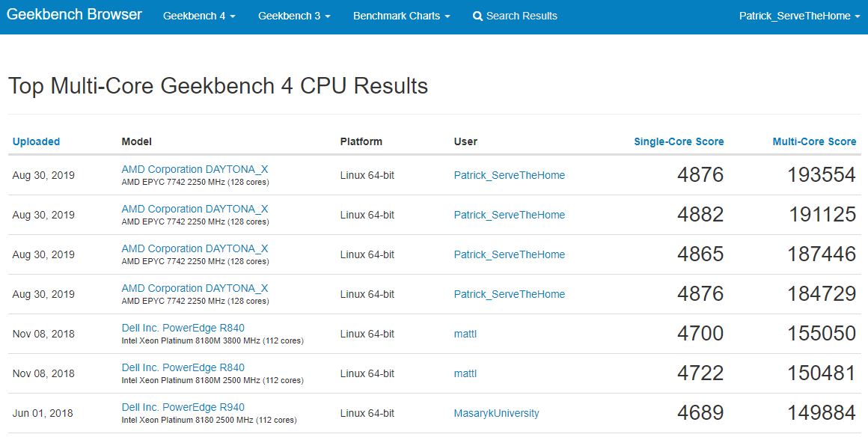Open the PowerEdge R840 result scoring 150481
Viewport: 868px width, 437px height.
[183, 367]
